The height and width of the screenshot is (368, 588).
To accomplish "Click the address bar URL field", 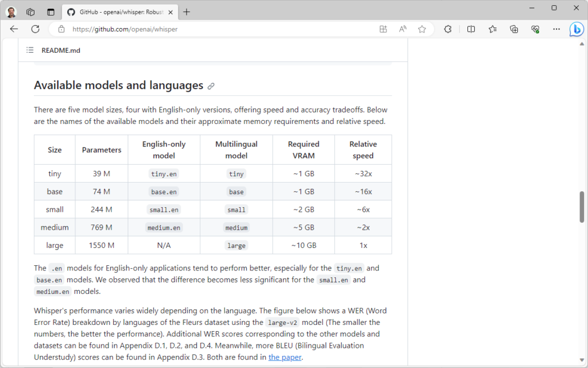I will click(x=218, y=29).
